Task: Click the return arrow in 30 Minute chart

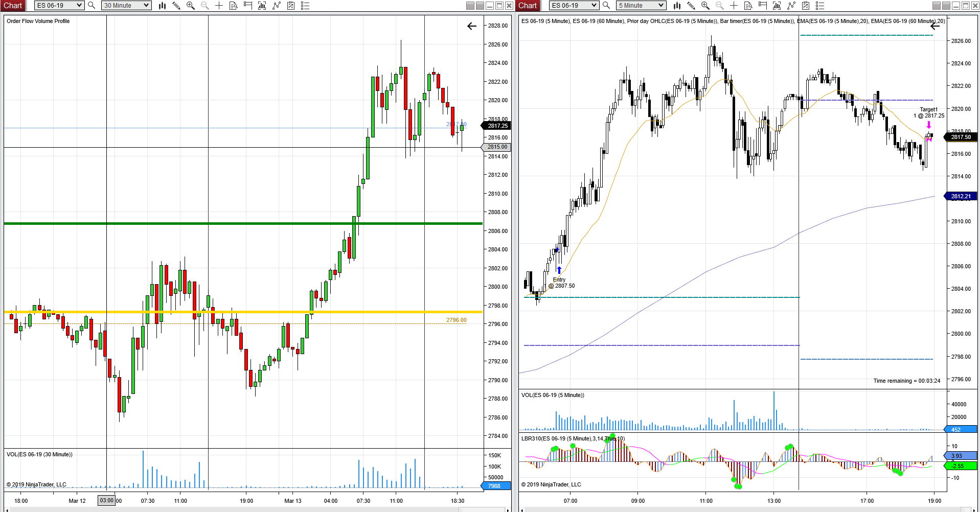Action: [472, 26]
